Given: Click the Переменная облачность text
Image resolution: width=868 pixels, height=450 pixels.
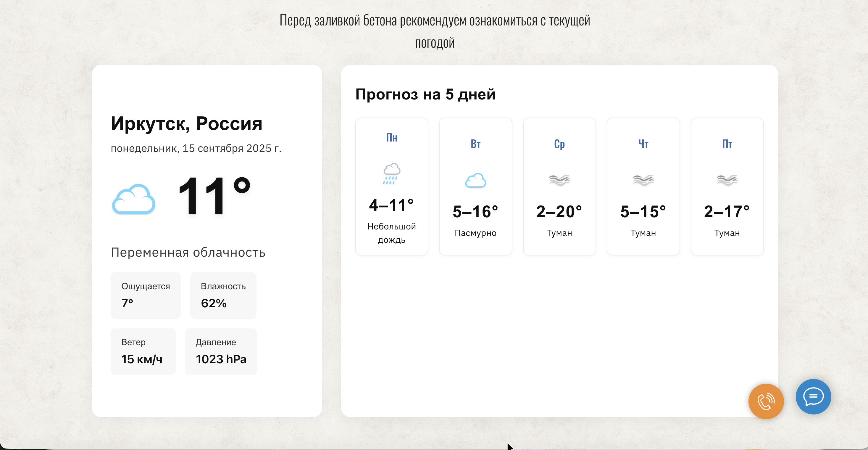Looking at the screenshot, I should [x=188, y=253].
